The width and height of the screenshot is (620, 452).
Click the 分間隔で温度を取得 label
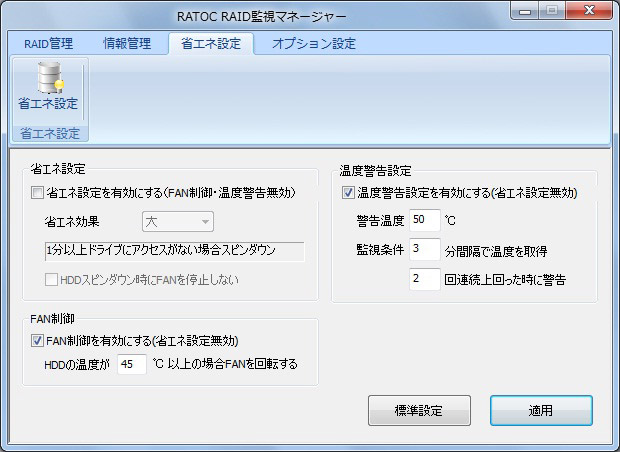click(496, 251)
